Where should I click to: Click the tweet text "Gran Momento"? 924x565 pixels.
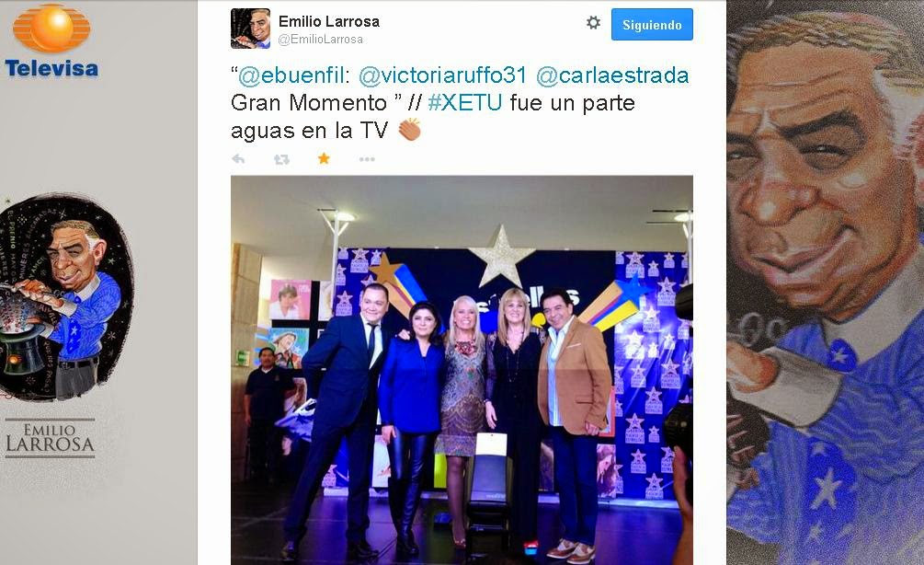pos(308,103)
